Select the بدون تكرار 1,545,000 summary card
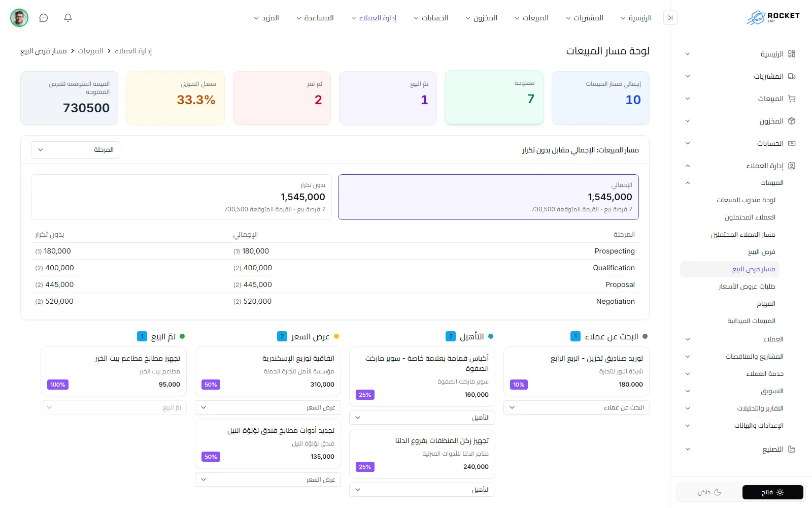The width and height of the screenshot is (812, 508). [181, 197]
